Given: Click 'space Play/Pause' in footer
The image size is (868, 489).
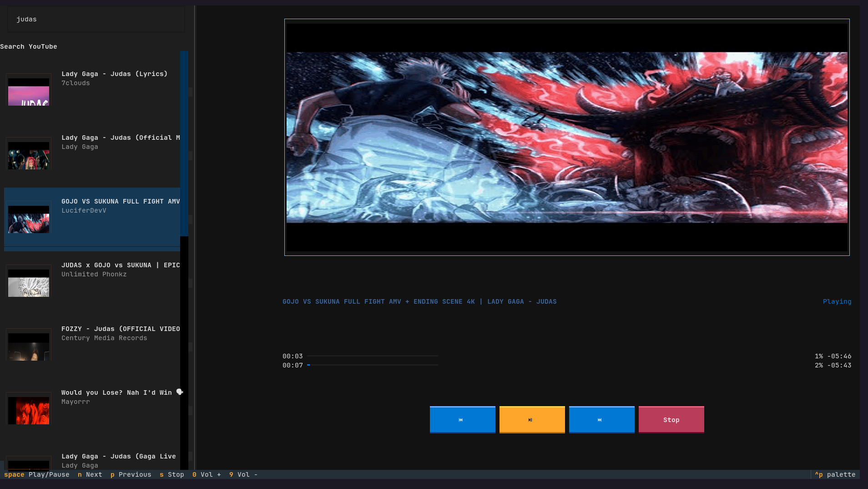Looking at the screenshot, I should [x=37, y=474].
